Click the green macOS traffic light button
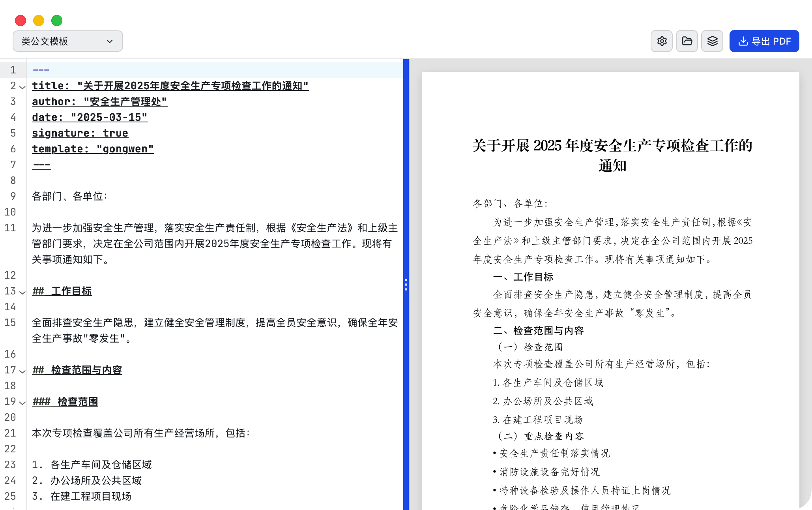Image resolution: width=812 pixels, height=510 pixels. [57, 20]
